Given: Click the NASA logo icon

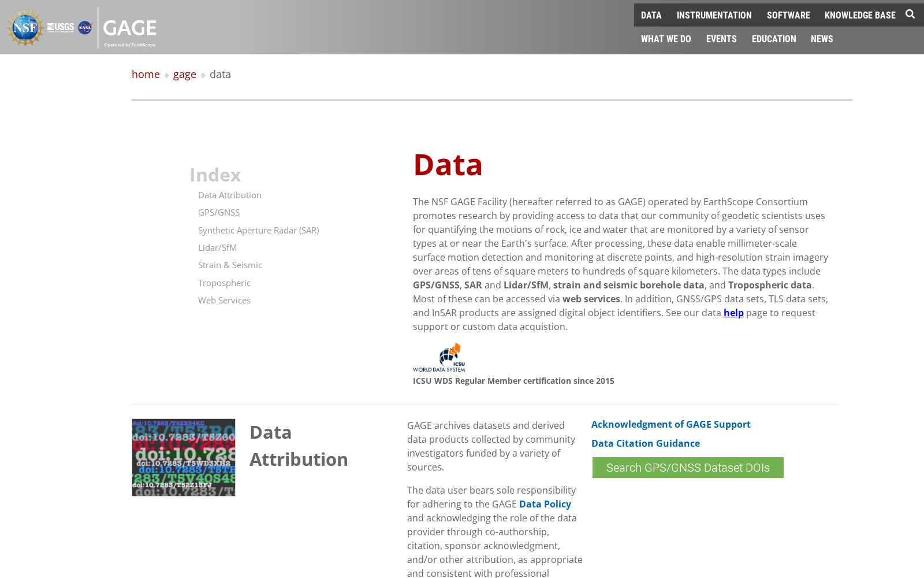Looking at the screenshot, I should (x=85, y=27).
